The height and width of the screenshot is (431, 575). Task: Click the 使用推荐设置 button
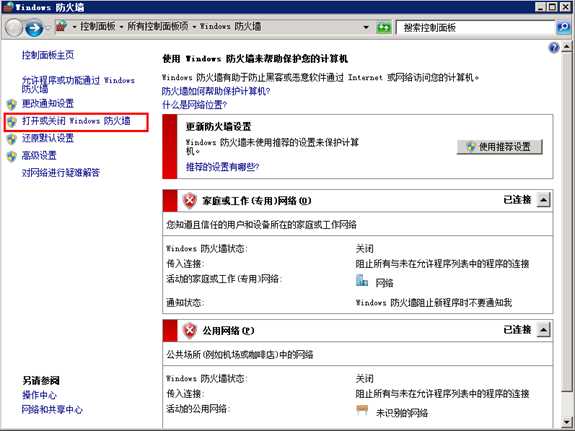click(499, 147)
